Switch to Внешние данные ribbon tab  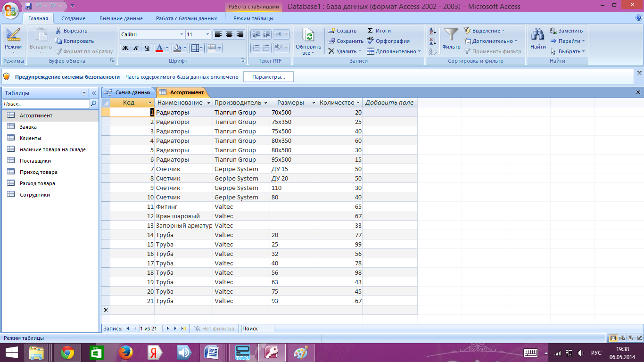(x=121, y=18)
